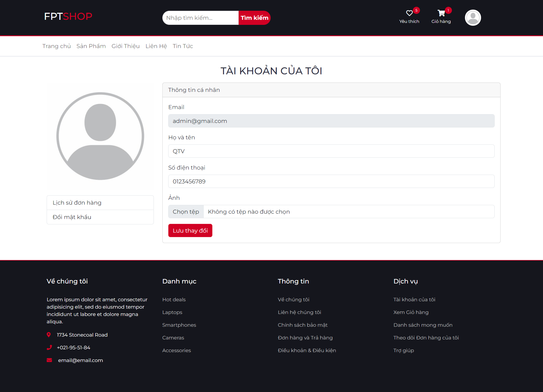Click the TÀI KHOẢN CỦA TÔI heading
The image size is (543, 392).
271,71
